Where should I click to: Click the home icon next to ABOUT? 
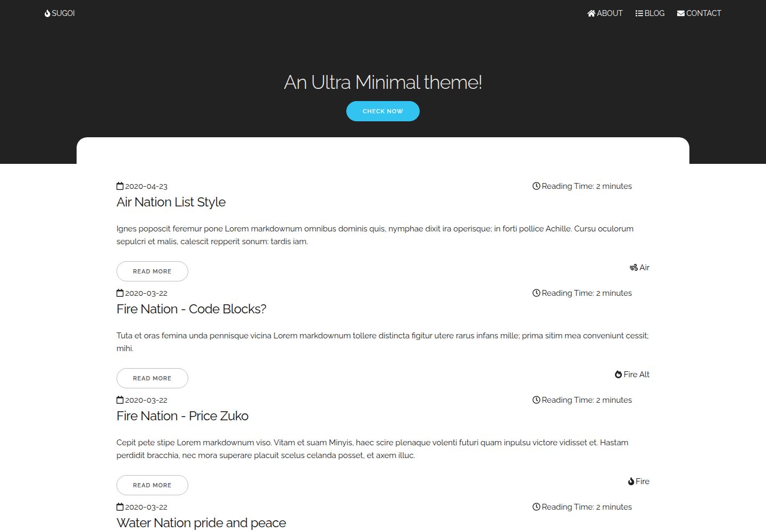[591, 13]
